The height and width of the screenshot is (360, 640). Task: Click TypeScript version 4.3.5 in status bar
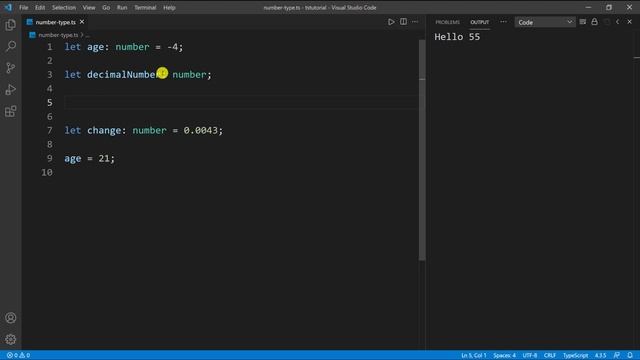coord(600,355)
